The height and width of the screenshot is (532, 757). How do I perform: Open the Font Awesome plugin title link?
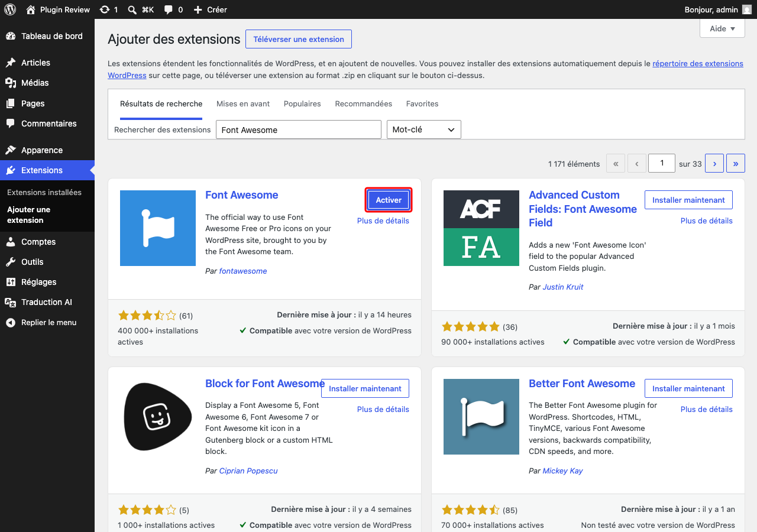point(242,195)
